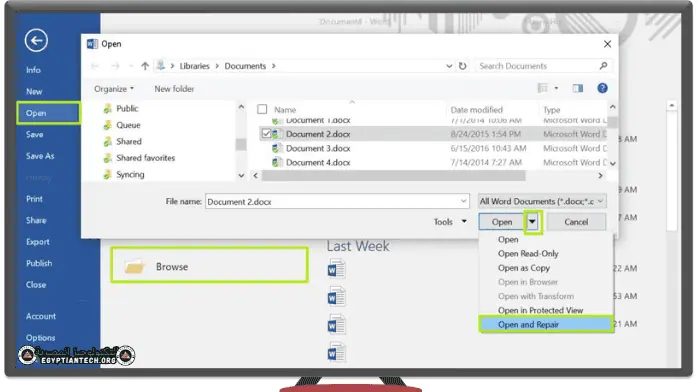Choose Open and Repair from menu
This screenshot has width=698, height=392.
(546, 324)
